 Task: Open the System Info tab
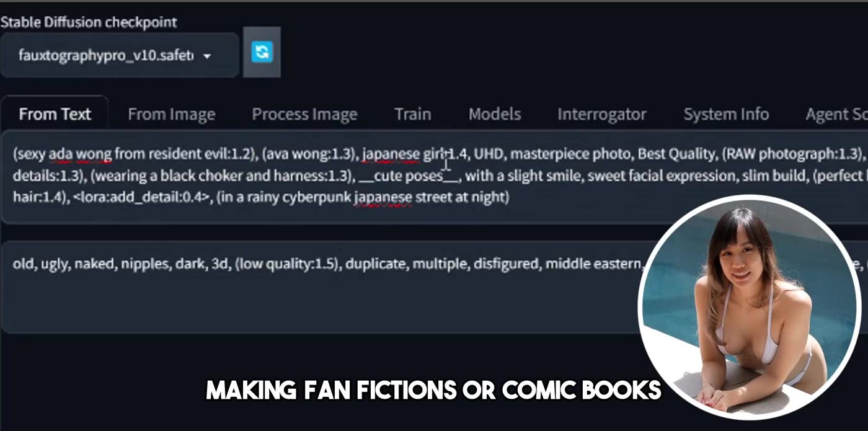[x=726, y=115]
